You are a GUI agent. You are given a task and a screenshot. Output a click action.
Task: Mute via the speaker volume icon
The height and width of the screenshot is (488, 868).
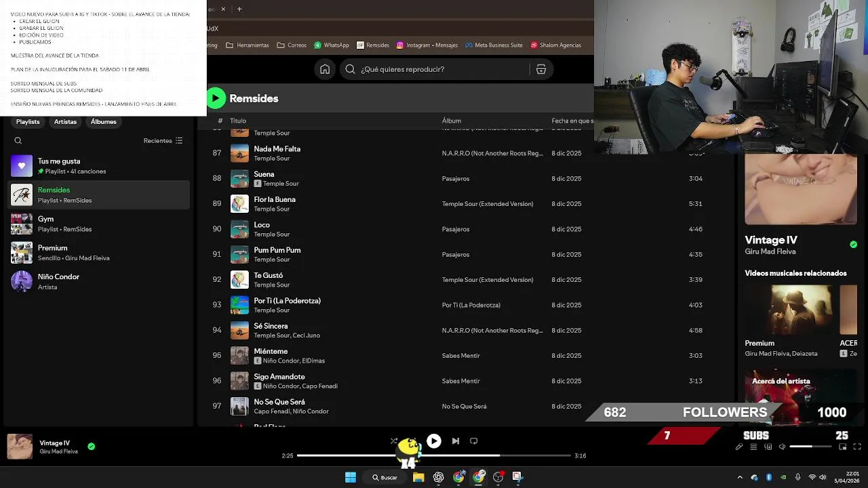[x=782, y=447]
